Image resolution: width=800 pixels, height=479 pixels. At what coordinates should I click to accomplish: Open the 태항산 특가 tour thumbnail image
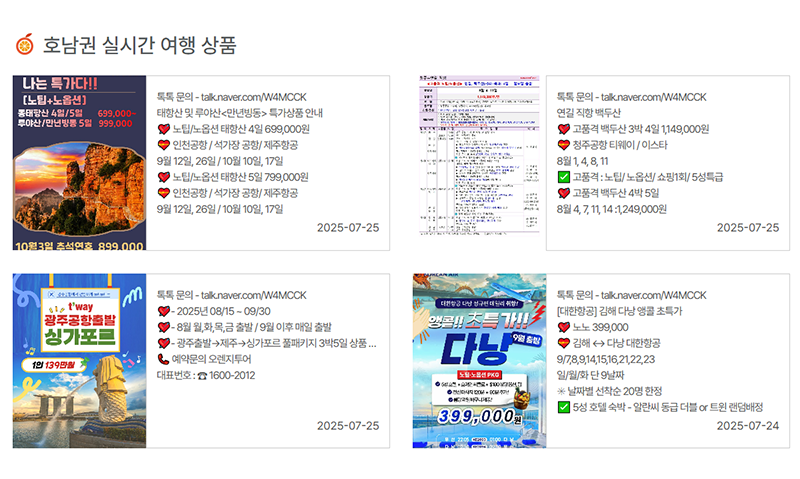click(x=80, y=163)
